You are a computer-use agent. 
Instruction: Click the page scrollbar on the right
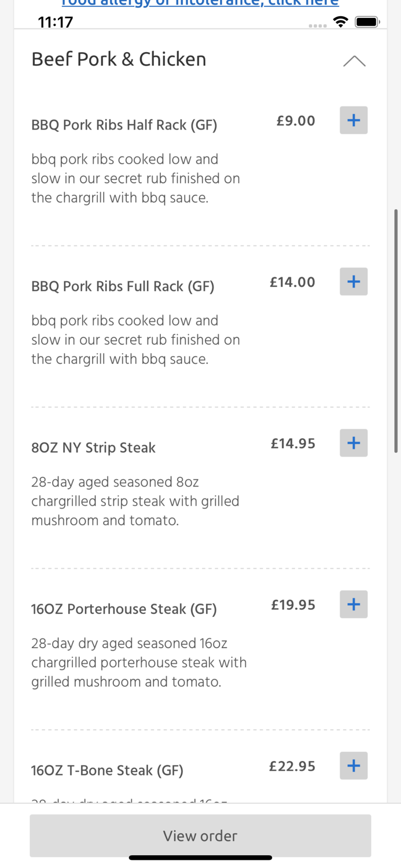tap(396, 330)
